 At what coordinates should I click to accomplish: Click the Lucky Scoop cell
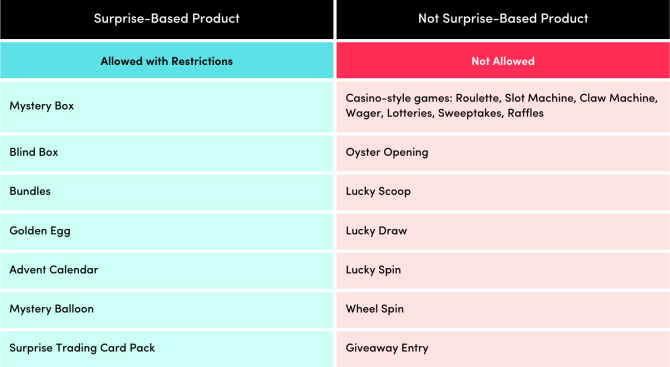pyautogui.click(x=503, y=192)
